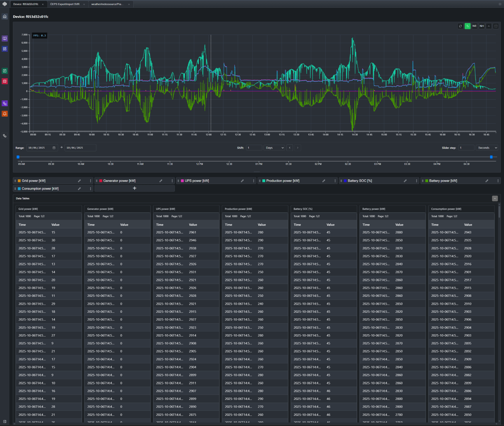Viewport: 504px width, 426px height.
Task: Open the start date calendar picker
Action: coord(53,148)
